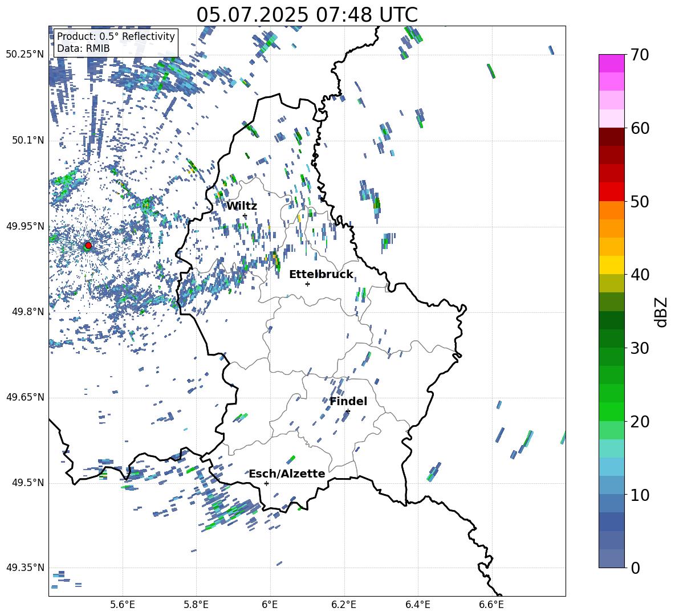Click the Ettelbruck city label

click(321, 275)
